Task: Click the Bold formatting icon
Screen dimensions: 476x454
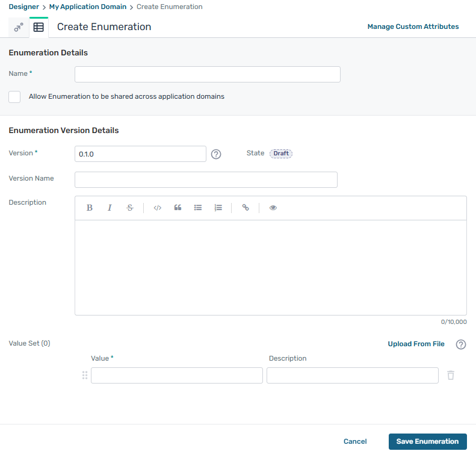Action: click(x=90, y=208)
